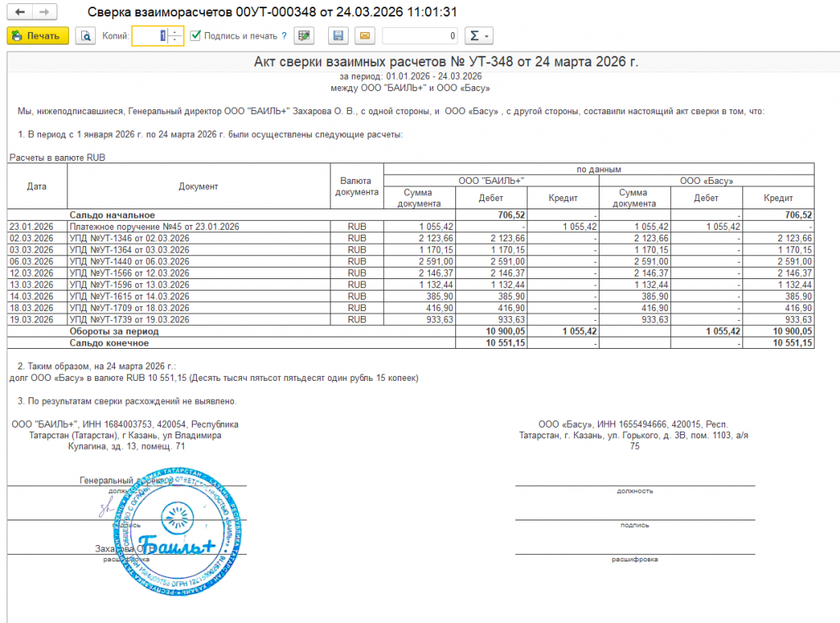Click the date cell 19.03.2026
The height and width of the screenshot is (623, 840).
pos(37,319)
